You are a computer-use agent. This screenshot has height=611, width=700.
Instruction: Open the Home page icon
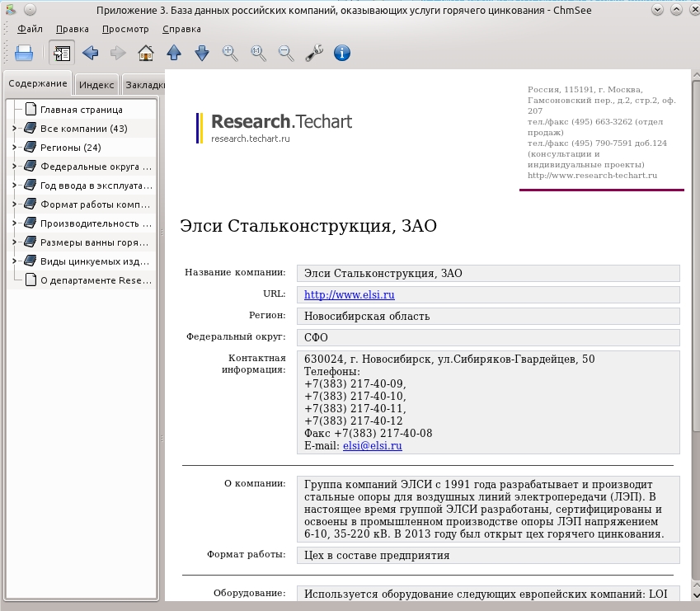click(x=146, y=53)
